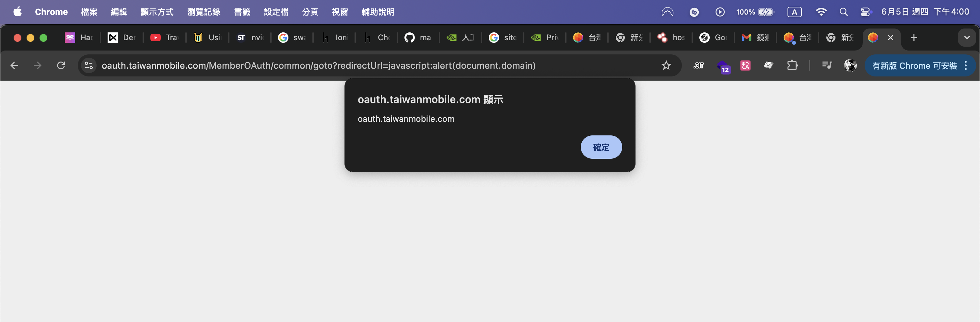Switch to the NVIDIA Priv tab
Image resolution: width=980 pixels, height=322 pixels.
pyautogui.click(x=545, y=38)
